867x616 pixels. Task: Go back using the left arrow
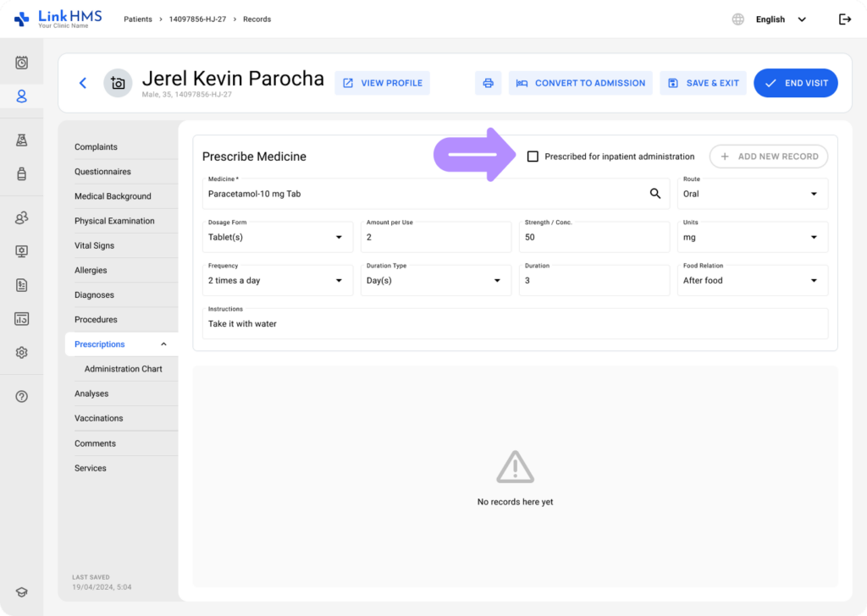coord(83,83)
